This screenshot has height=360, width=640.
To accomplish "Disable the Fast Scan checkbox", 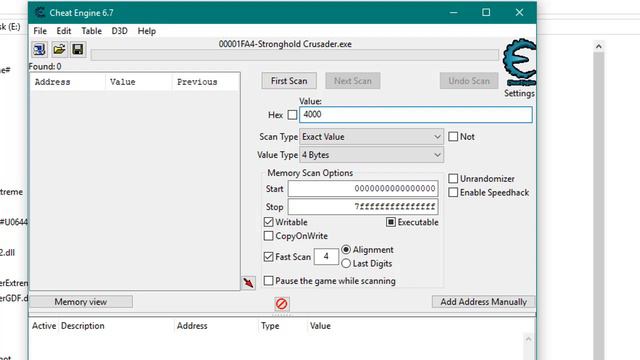I will [269, 257].
